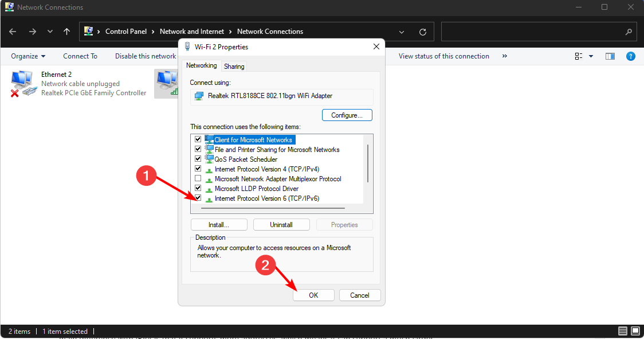Open the view options dropdown arrow

[x=591, y=56]
